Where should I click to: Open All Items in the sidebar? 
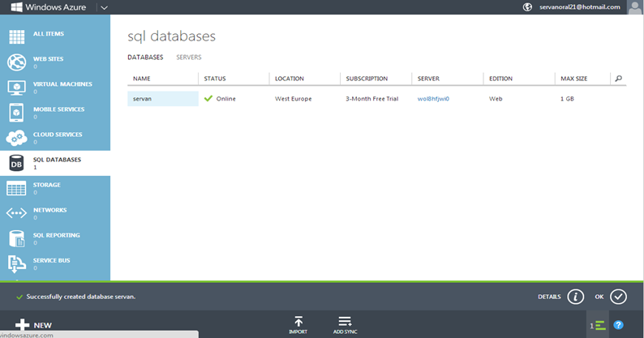click(49, 34)
